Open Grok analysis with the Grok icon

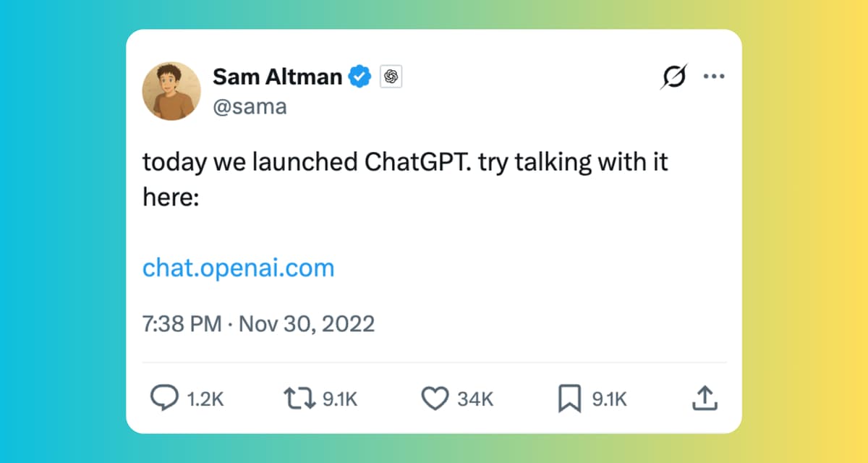pos(673,76)
